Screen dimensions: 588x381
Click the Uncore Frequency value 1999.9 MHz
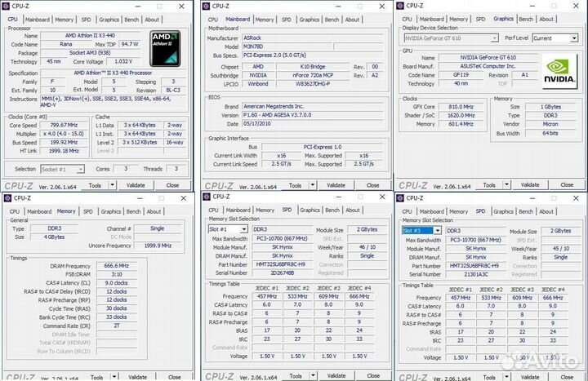(158, 246)
